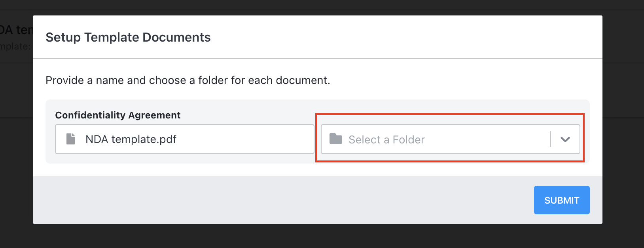
Task: Click the Setup Template Documents heading
Action: point(128,37)
